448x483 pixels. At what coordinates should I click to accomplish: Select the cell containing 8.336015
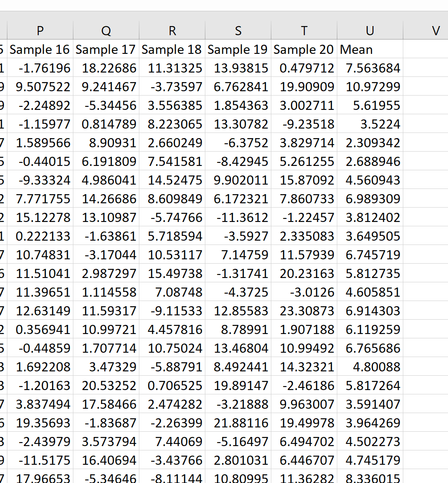369,478
